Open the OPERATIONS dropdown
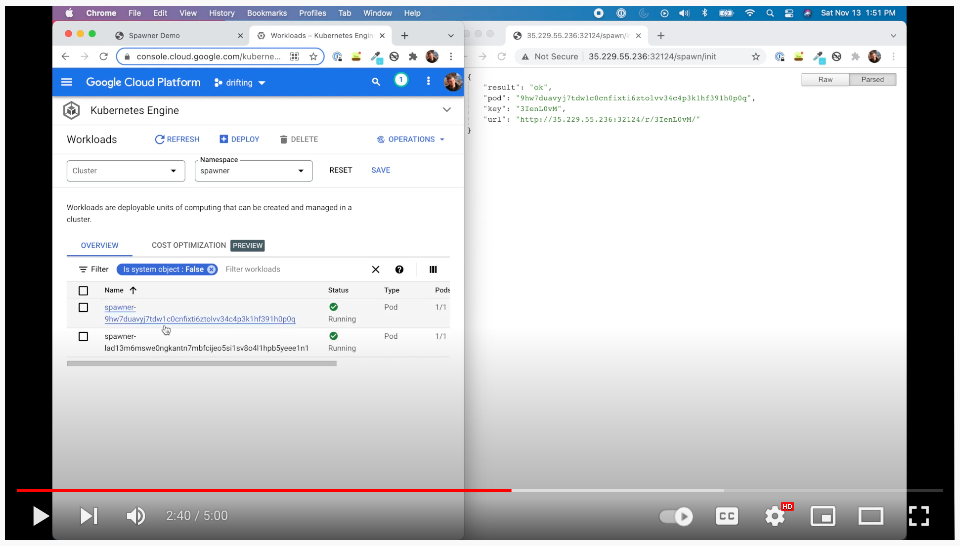 [x=411, y=140]
